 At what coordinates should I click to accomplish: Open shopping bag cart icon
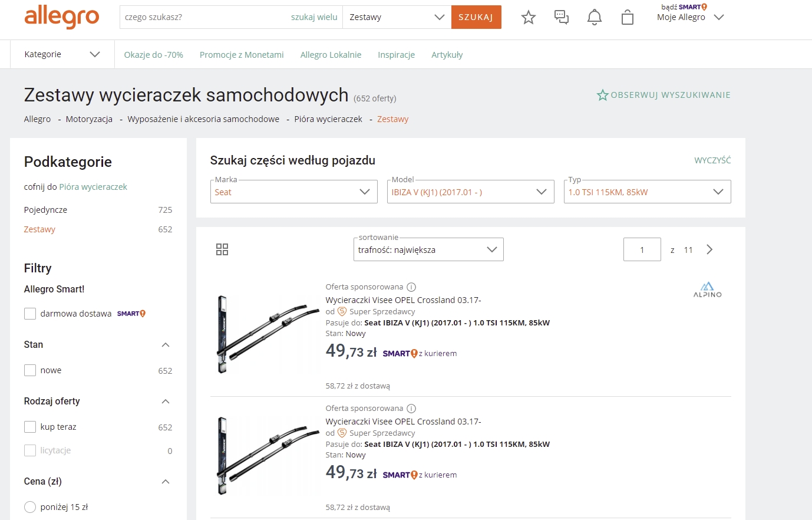(628, 17)
